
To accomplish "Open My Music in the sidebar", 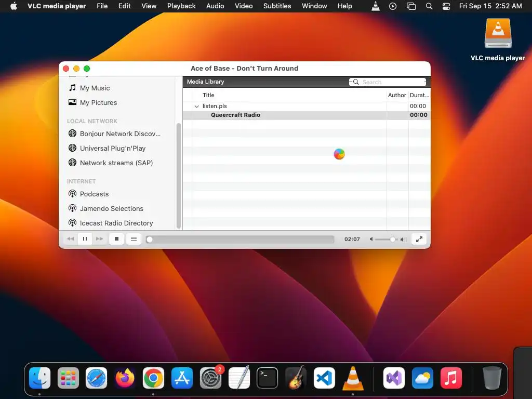I will [x=95, y=88].
